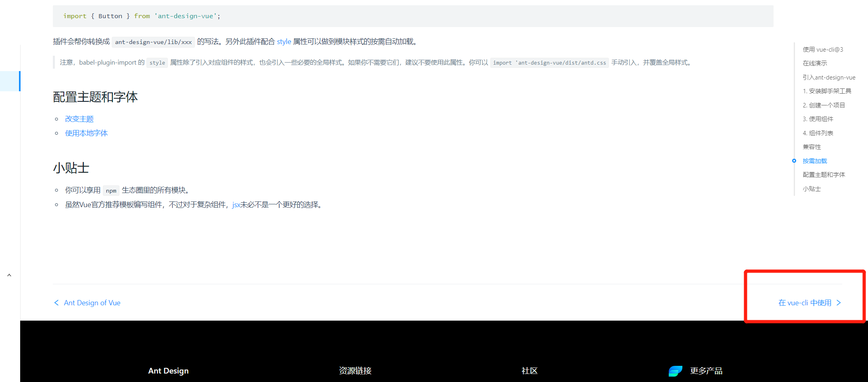Click the import Button code block

(413, 16)
